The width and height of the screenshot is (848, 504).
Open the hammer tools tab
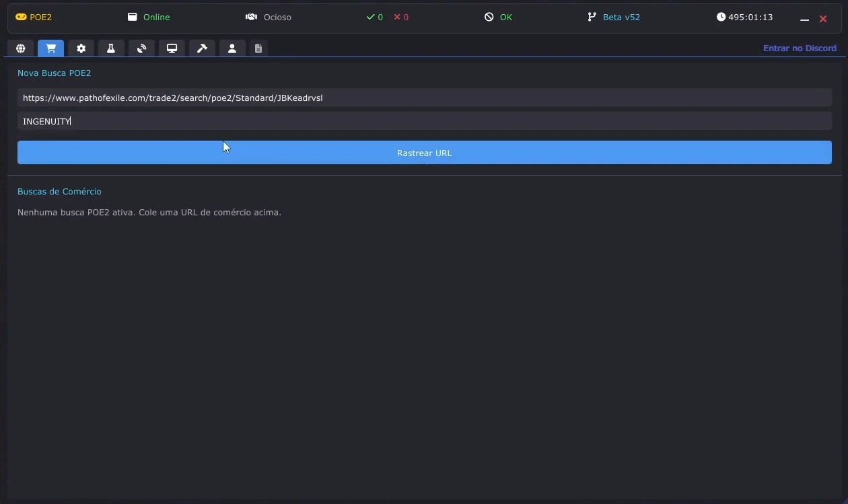202,48
